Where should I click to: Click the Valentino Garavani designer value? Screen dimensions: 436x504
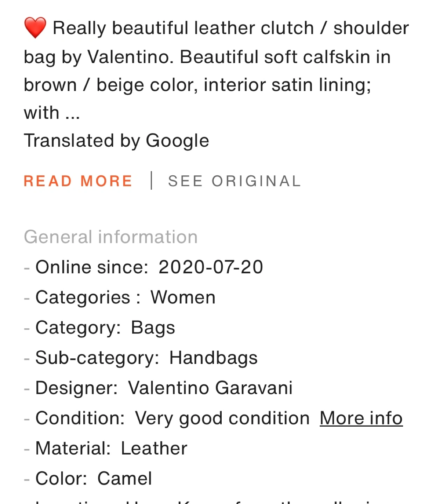coord(210,388)
